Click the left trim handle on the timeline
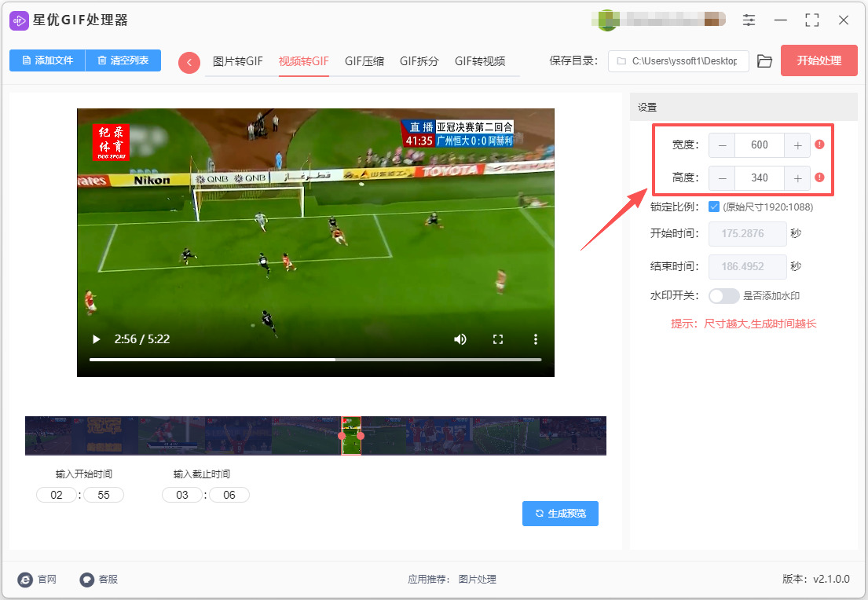This screenshot has height=600, width=868. [342, 436]
